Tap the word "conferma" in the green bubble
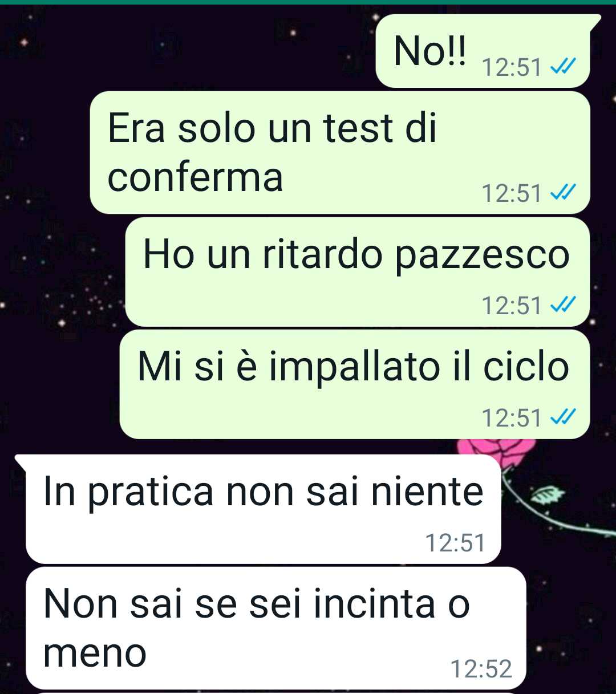 [195, 177]
